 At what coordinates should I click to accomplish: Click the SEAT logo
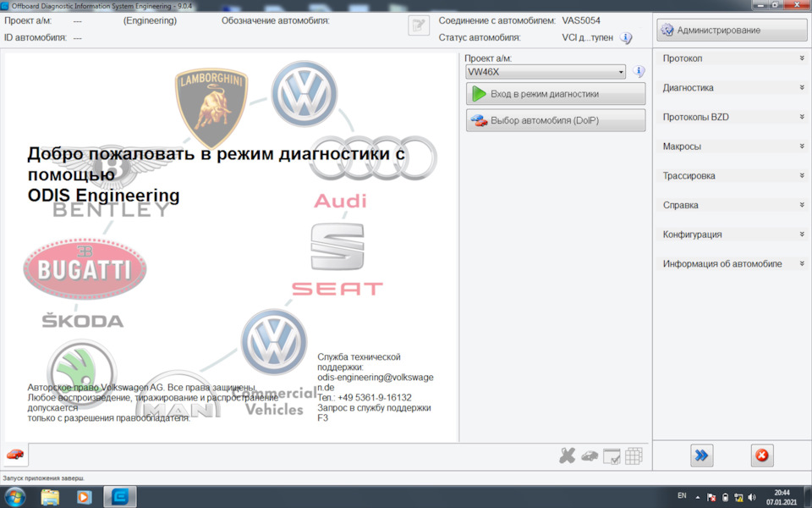click(337, 260)
